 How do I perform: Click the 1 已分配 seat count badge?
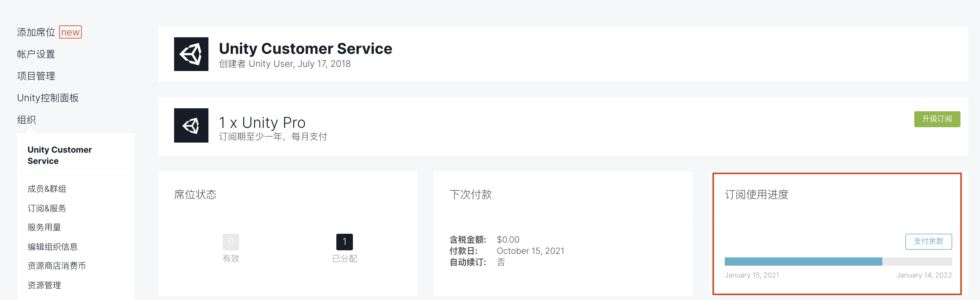click(x=344, y=242)
